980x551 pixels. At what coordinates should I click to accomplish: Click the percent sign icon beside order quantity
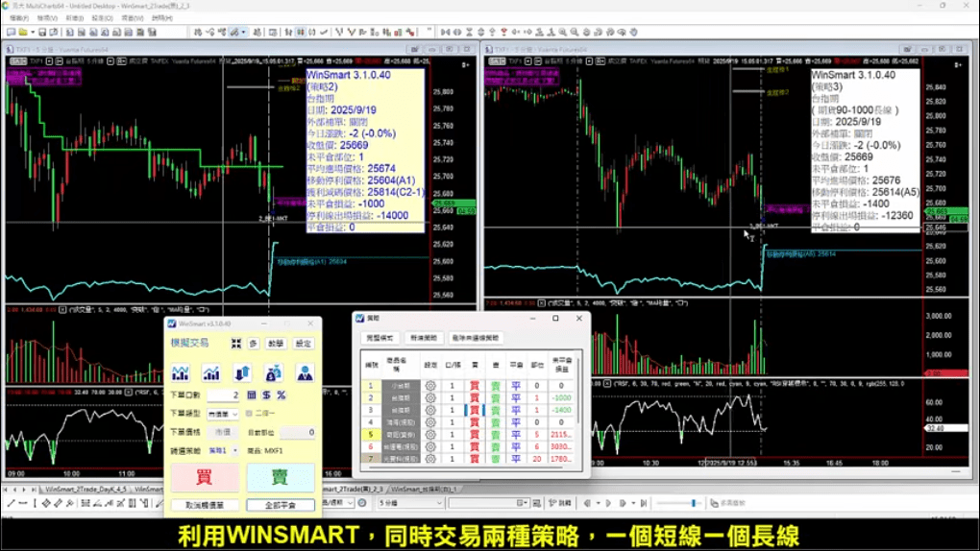(x=282, y=395)
